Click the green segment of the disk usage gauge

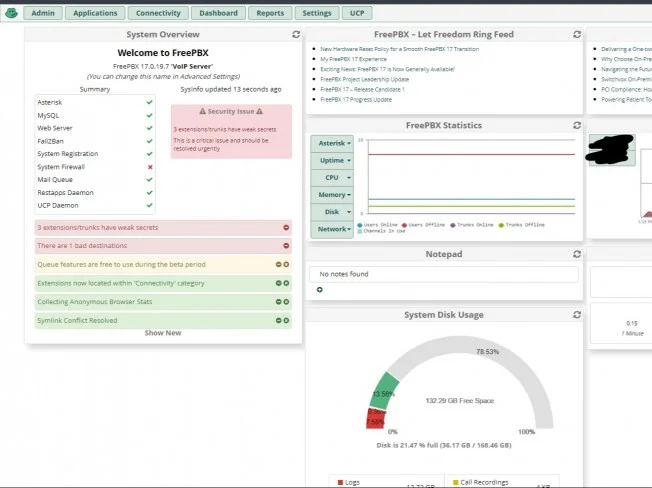point(389,388)
